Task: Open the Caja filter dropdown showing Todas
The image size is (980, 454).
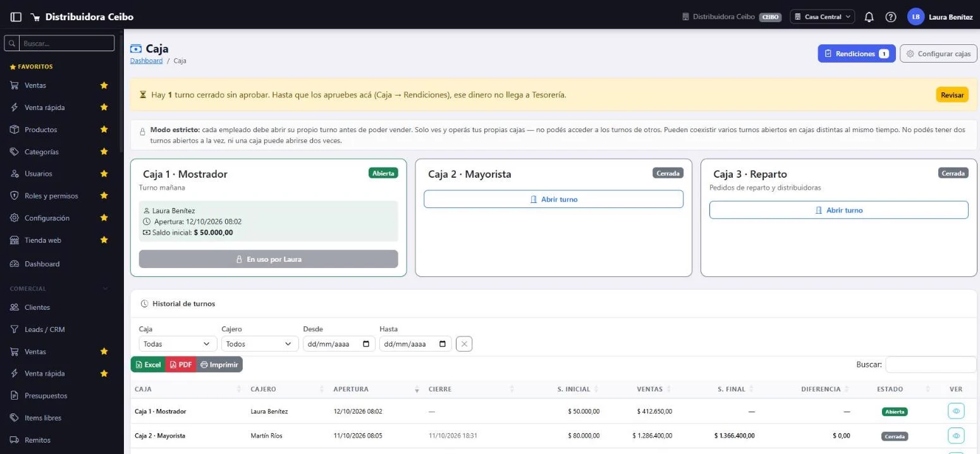Action: 176,344
